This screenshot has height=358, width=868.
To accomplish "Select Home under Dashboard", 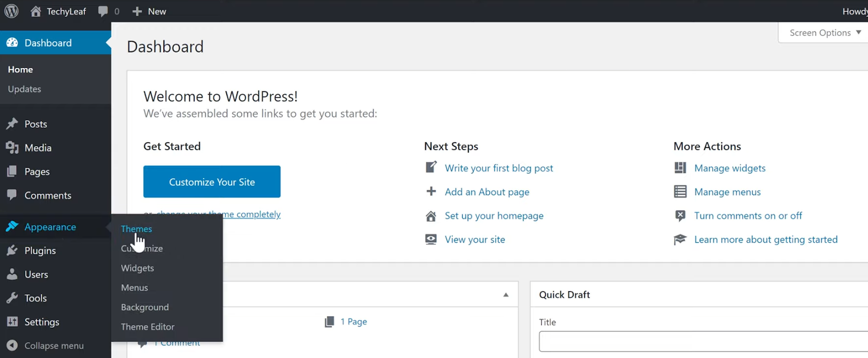I will coord(20,70).
